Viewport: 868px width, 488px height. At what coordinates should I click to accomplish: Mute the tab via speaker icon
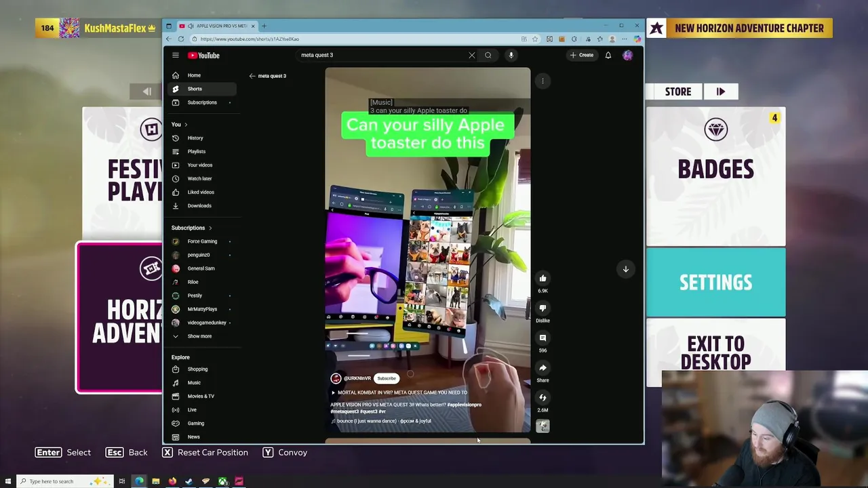[189, 26]
